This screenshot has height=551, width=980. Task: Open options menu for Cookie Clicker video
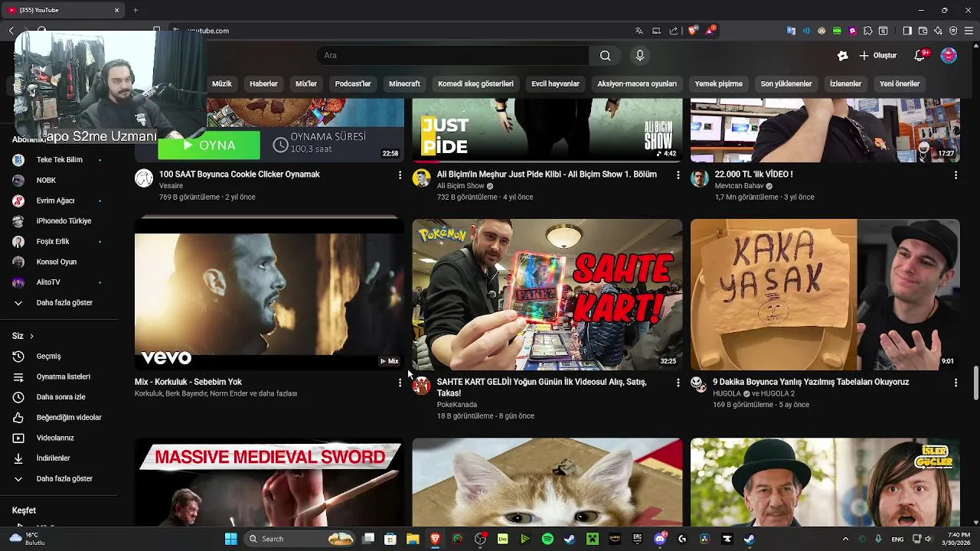point(400,175)
